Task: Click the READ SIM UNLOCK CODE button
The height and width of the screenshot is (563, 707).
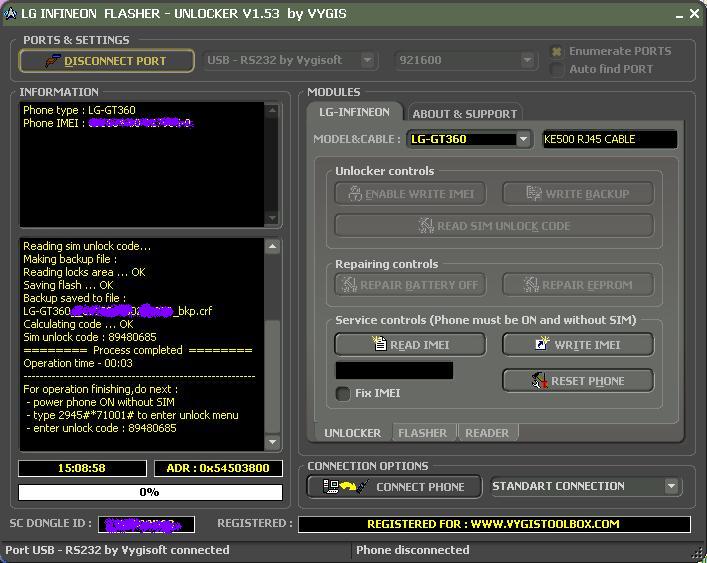Action: click(x=494, y=225)
